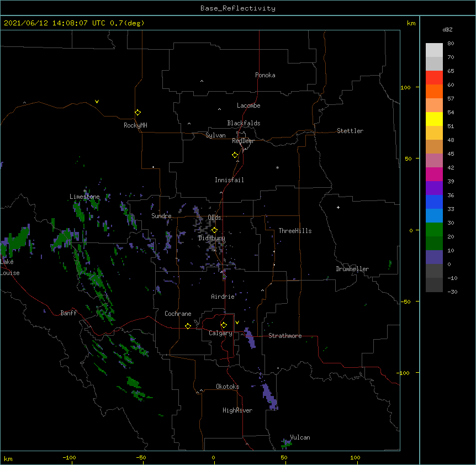This screenshot has width=476, height=465.
Task: Click the Innisfail city label
Action: (x=229, y=180)
